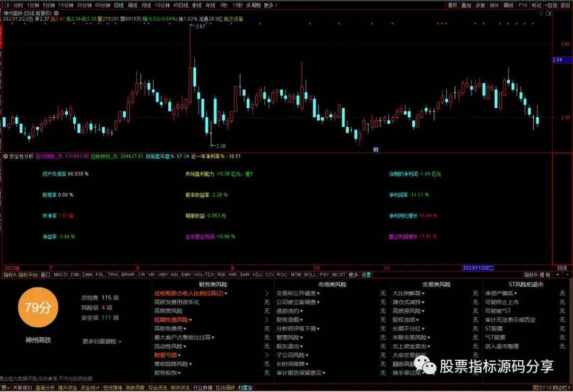
Task: Click 日线 label at time axis end
Action: [x=562, y=268]
